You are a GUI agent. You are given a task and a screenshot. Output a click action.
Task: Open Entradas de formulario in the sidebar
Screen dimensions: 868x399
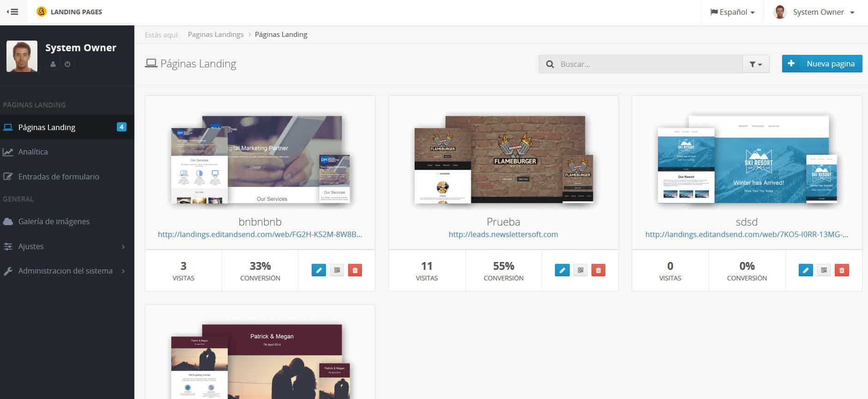(x=67, y=177)
